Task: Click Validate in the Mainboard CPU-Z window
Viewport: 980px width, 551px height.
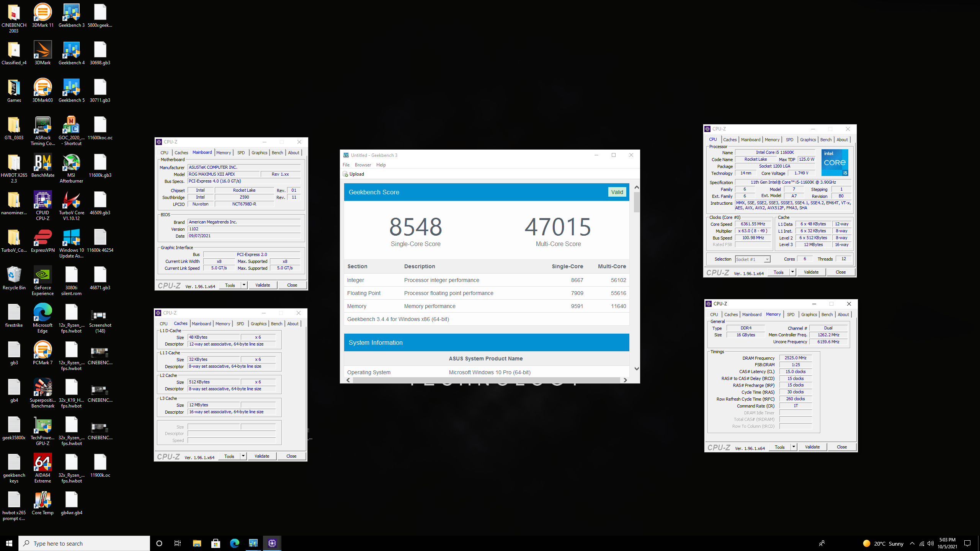Action: pyautogui.click(x=263, y=285)
